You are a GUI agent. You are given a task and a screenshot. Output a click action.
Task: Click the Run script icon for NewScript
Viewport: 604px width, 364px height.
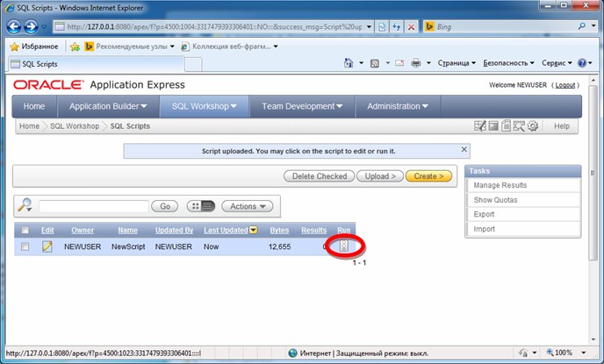[x=343, y=246]
